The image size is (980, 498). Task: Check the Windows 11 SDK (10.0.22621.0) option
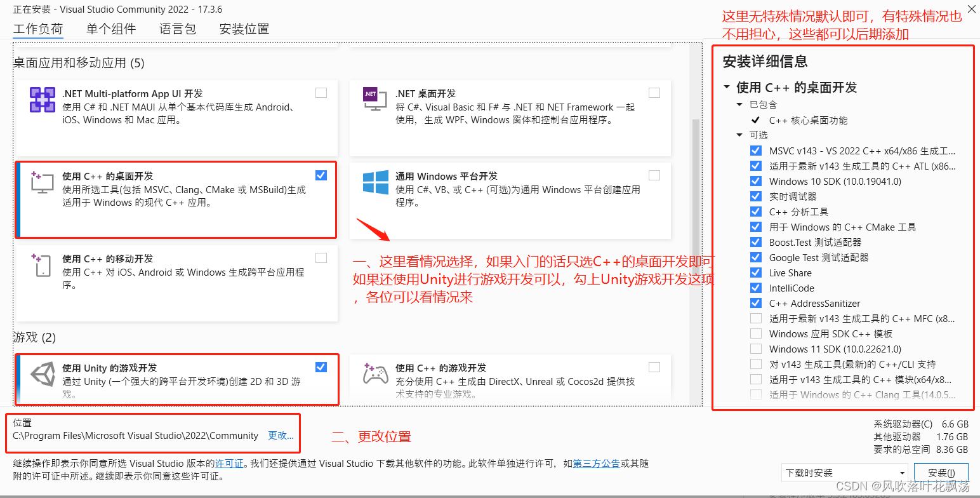click(x=756, y=349)
